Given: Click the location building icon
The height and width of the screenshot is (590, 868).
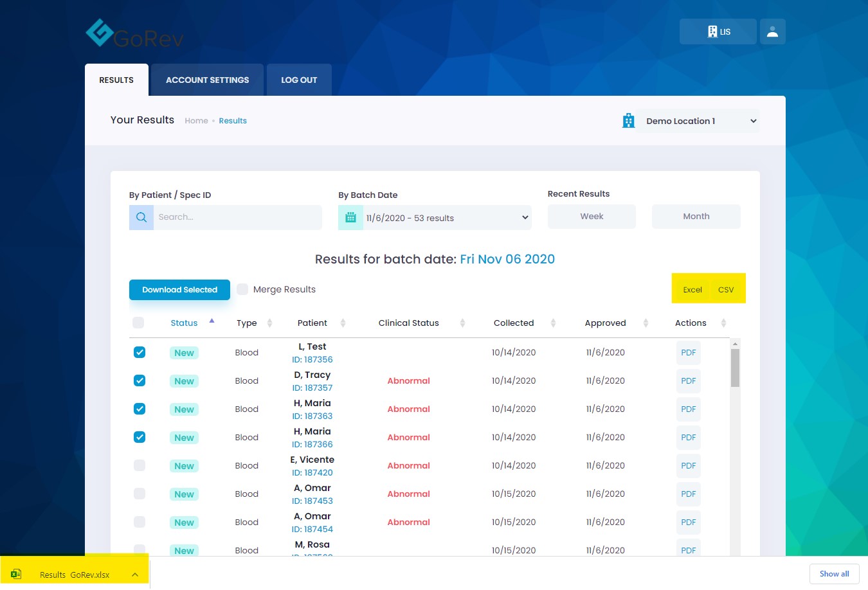Looking at the screenshot, I should tap(628, 121).
